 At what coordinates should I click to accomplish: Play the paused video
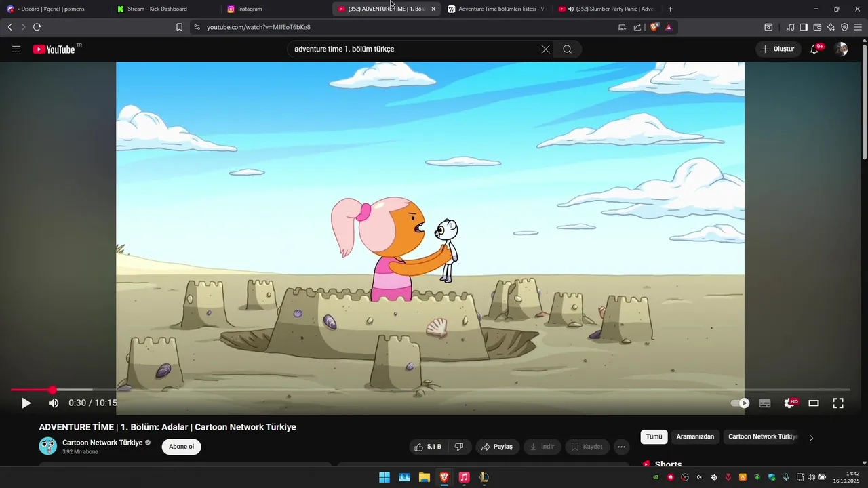26,403
